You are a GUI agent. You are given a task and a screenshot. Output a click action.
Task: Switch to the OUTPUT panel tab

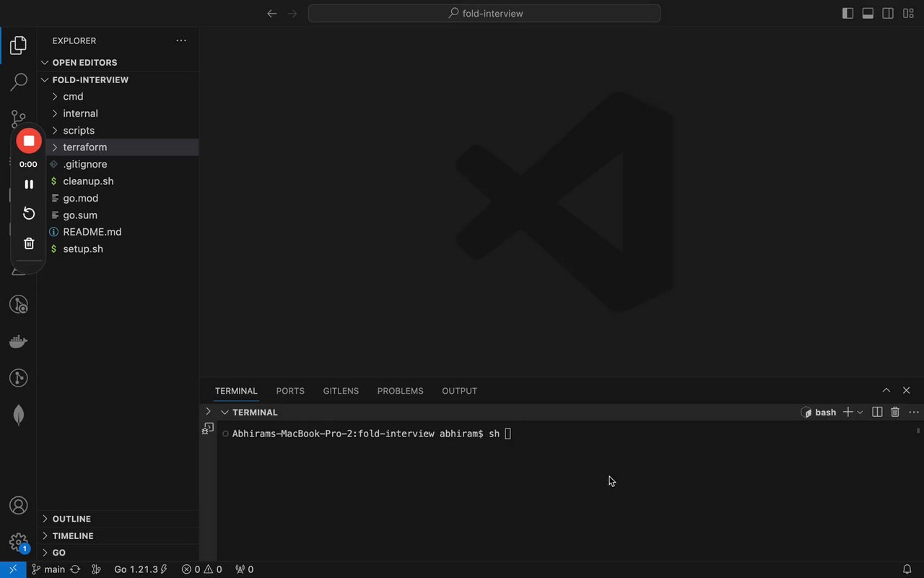tap(459, 391)
